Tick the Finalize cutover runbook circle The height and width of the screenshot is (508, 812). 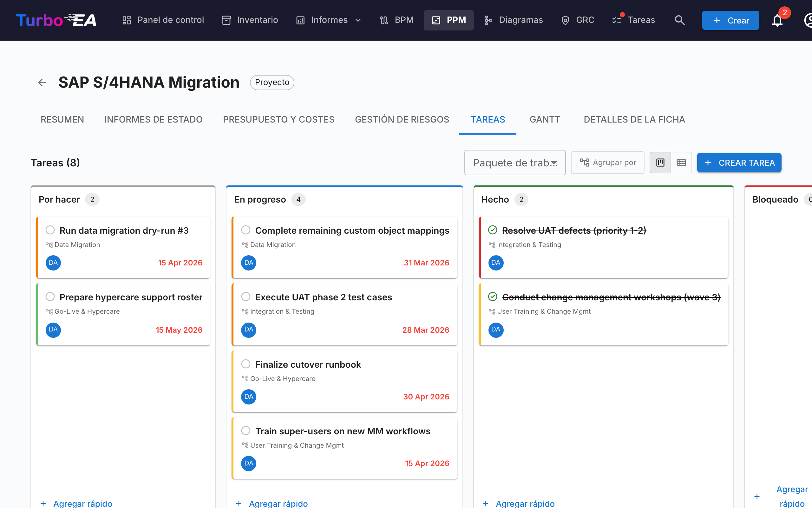246,364
